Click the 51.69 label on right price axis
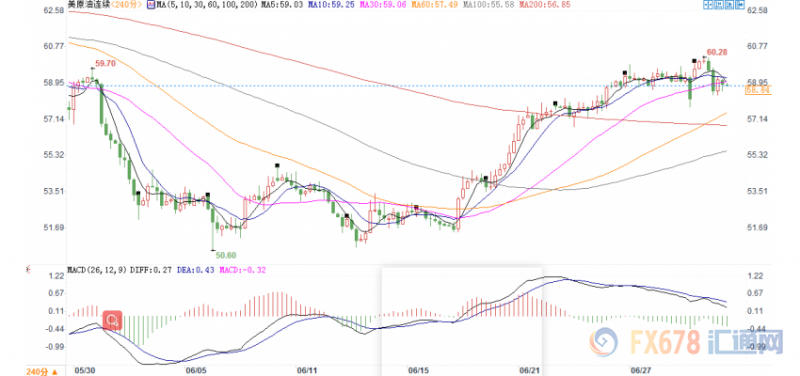The width and height of the screenshot is (800, 376). click(756, 228)
